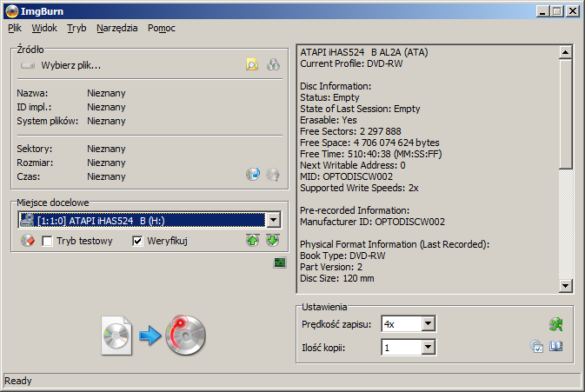
Task: Expand the Prędkość zapisu speed dropdown
Action: pos(429,323)
